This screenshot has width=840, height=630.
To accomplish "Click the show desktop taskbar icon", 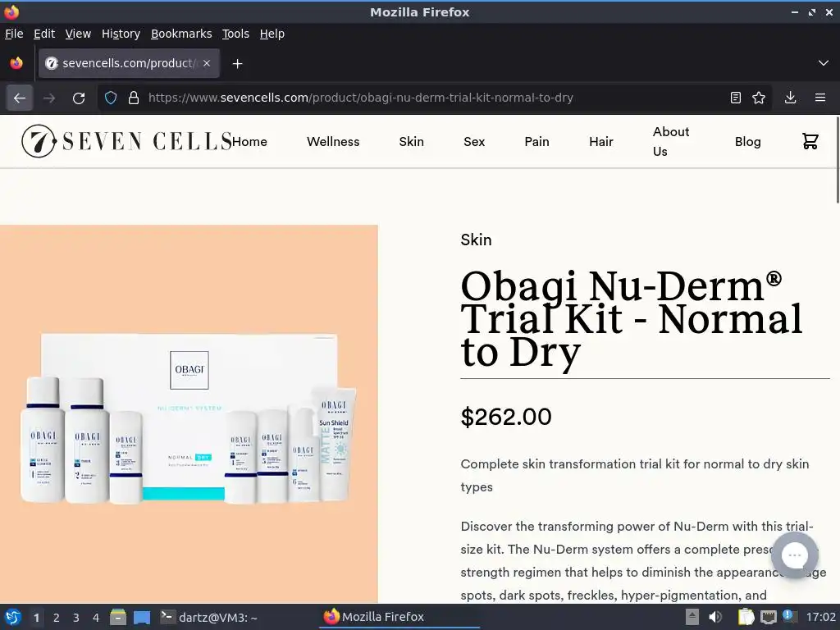I will point(141,617).
